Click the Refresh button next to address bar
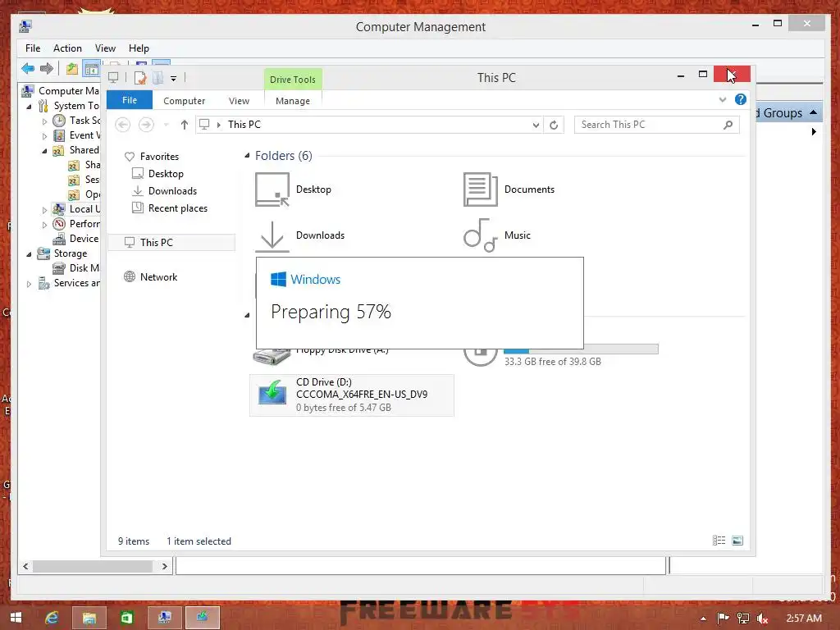This screenshot has height=630, width=840. [554, 125]
